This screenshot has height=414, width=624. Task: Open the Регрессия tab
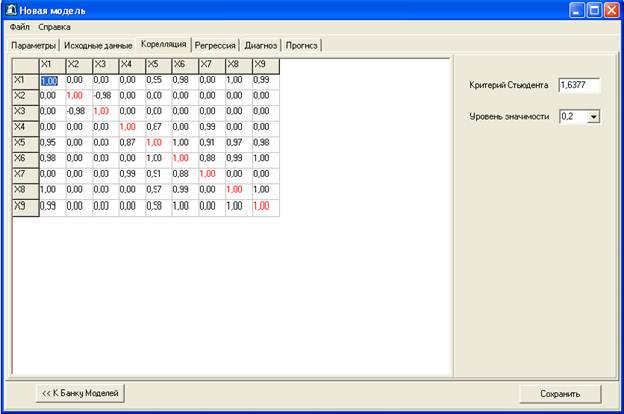point(215,45)
